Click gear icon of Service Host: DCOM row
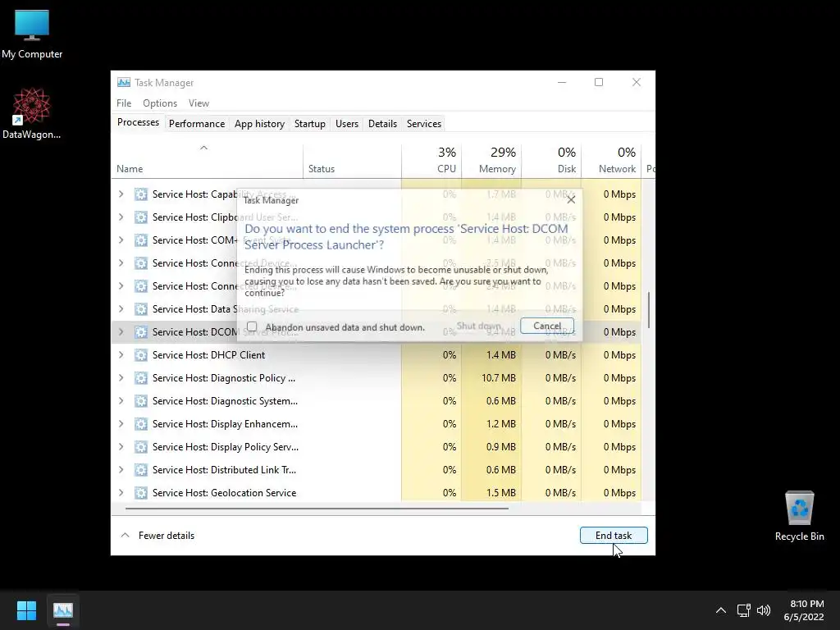Viewport: 840px width, 630px height. click(x=141, y=333)
